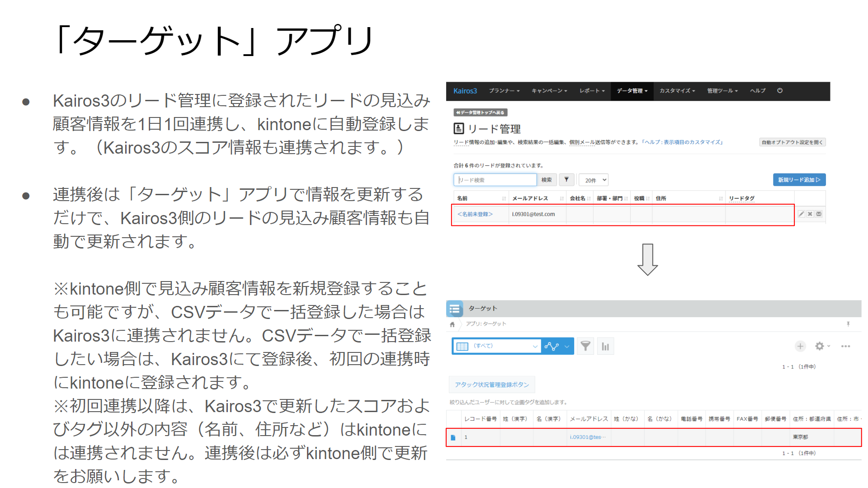Click the レコード番号 column header

click(481, 419)
